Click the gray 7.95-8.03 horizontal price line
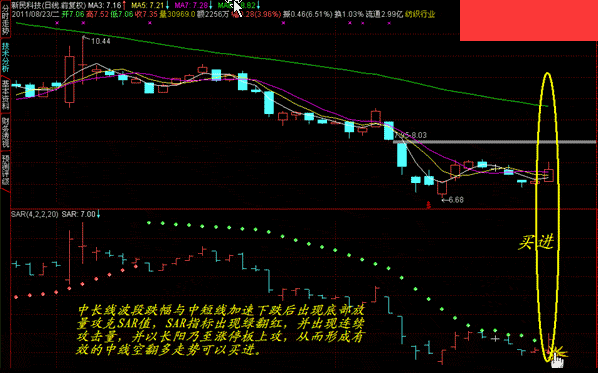 [x=494, y=142]
